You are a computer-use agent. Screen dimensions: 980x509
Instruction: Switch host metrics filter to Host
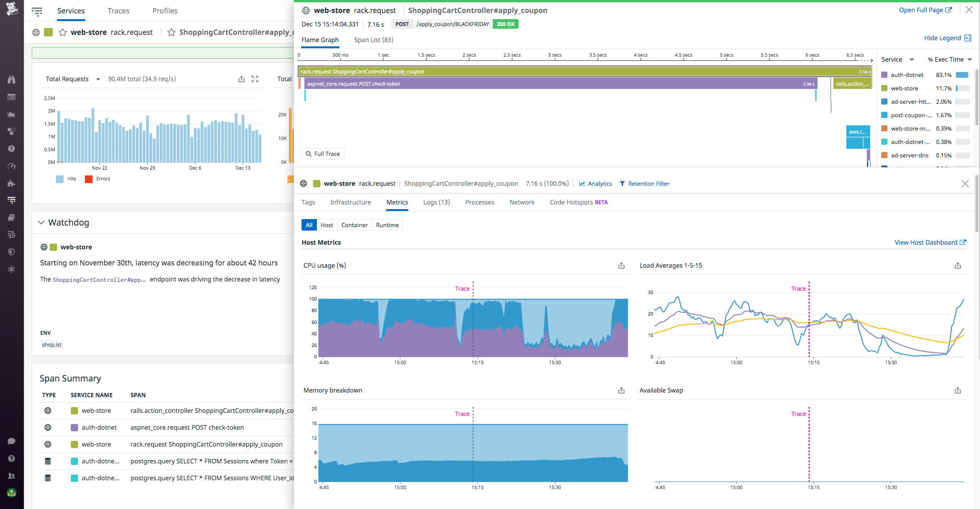[x=326, y=225]
